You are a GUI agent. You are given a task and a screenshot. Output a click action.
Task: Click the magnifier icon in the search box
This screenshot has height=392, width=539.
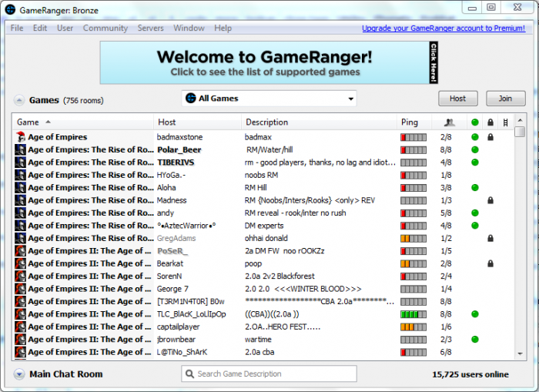click(189, 374)
